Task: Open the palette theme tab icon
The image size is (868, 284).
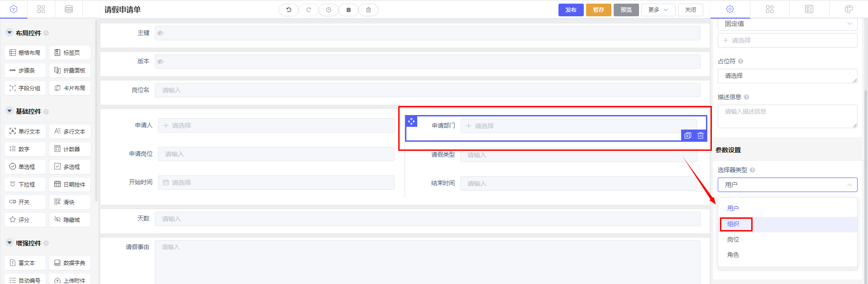Action: (849, 10)
